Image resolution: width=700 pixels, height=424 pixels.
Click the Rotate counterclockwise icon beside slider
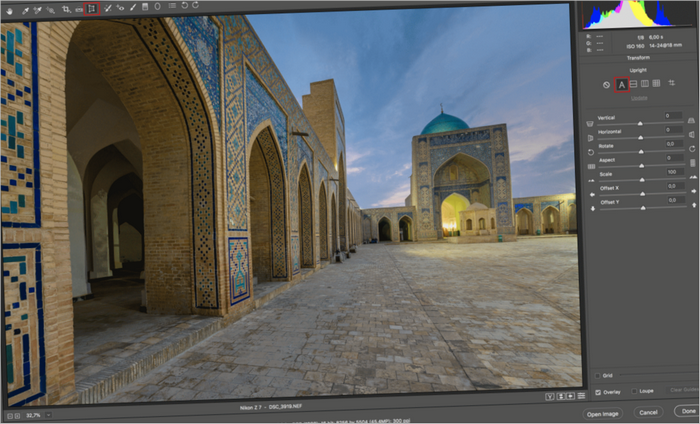(x=591, y=152)
